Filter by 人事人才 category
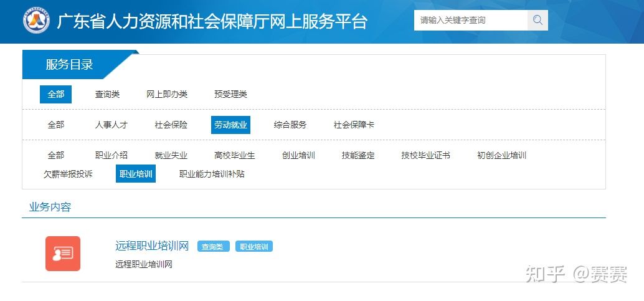644x301 pixels. pos(111,125)
